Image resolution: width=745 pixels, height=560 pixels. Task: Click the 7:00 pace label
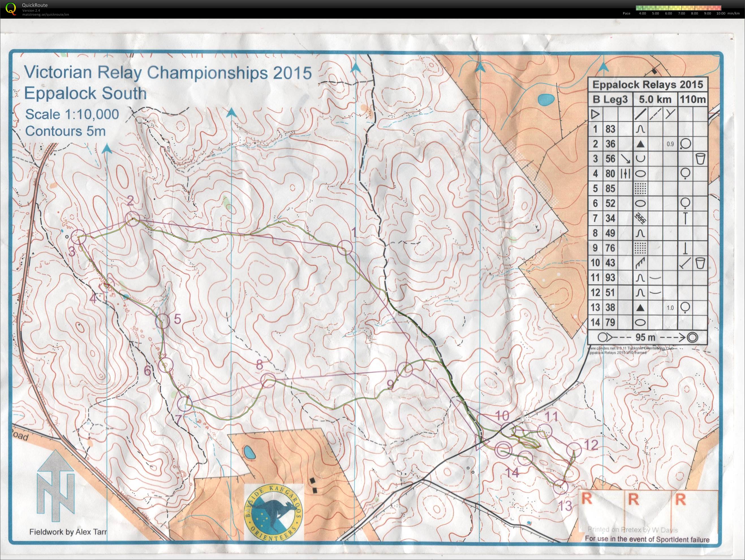click(x=681, y=14)
